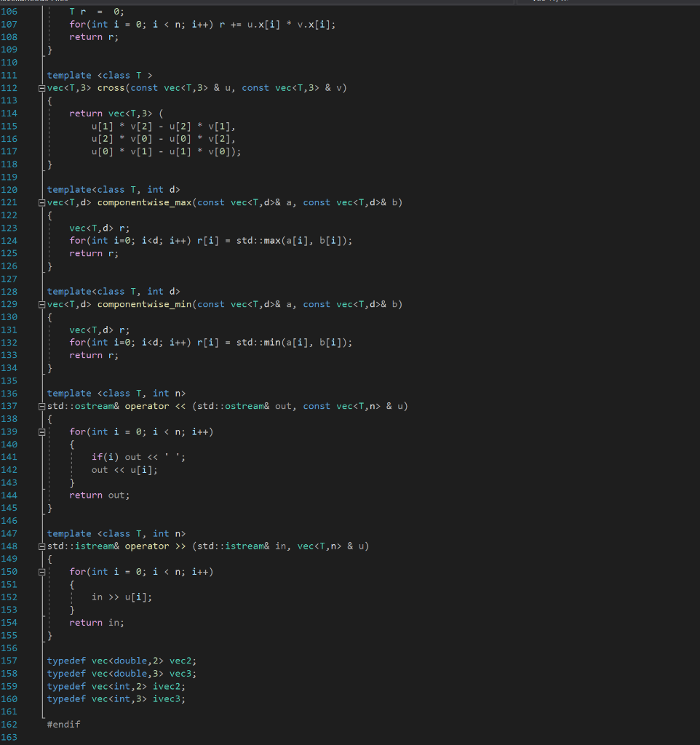
Task: Click line number 163 in the gutter
Action: tap(9, 738)
